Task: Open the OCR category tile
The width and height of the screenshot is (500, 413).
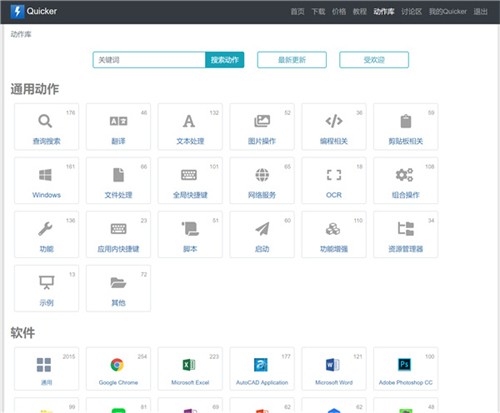Action: (x=334, y=181)
